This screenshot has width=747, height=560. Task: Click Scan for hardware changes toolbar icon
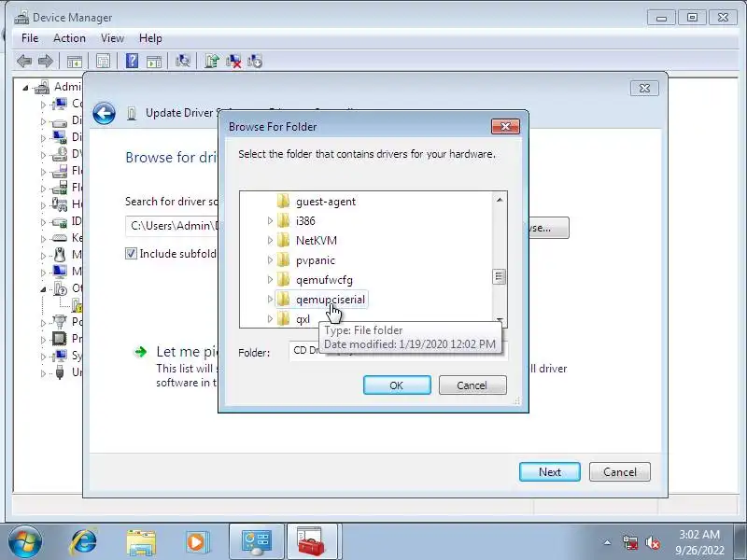coord(182,61)
